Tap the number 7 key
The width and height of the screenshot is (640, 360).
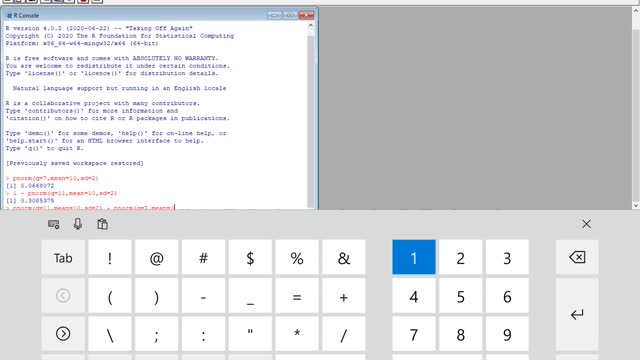click(x=414, y=334)
